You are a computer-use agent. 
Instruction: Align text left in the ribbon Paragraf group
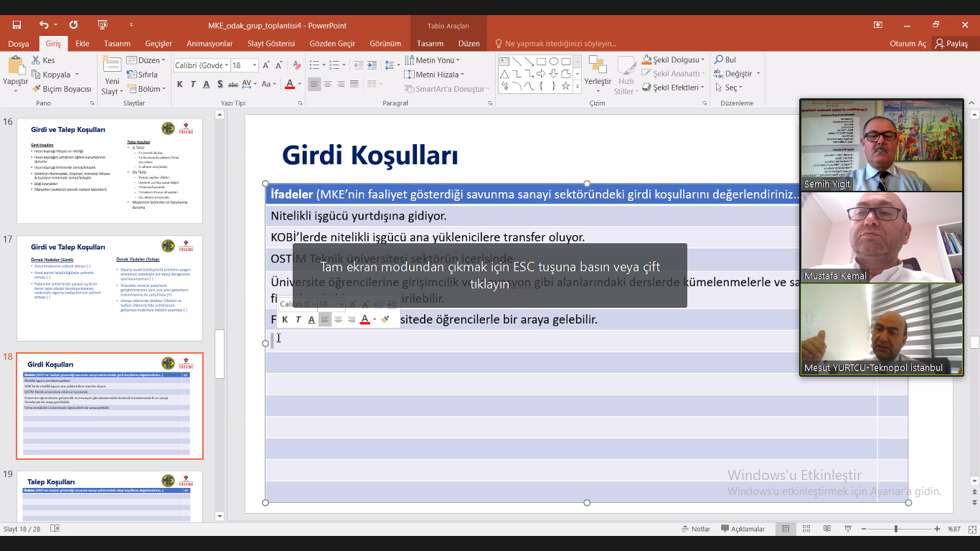coord(314,85)
